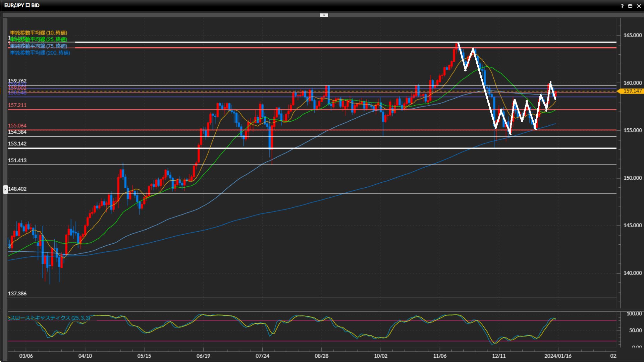This screenshot has height=362, width=644.
Task: Click the 75-period moving average legend label
Action: 38,46
